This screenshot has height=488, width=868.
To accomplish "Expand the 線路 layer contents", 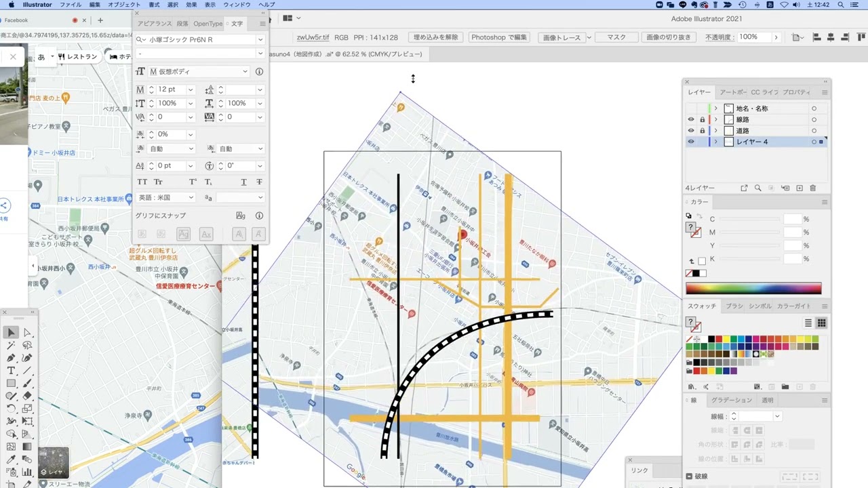I will [715, 119].
